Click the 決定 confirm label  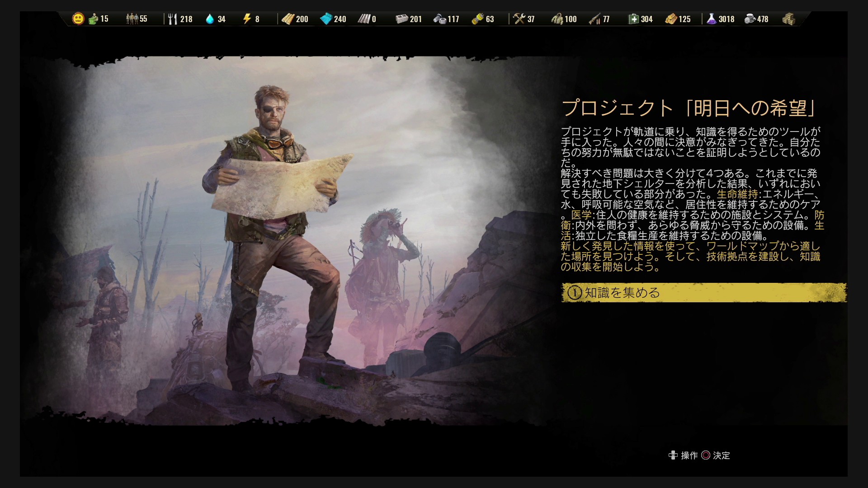[x=722, y=455]
